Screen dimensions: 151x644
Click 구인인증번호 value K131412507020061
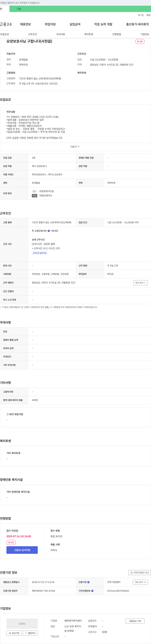[x=118, y=591]
